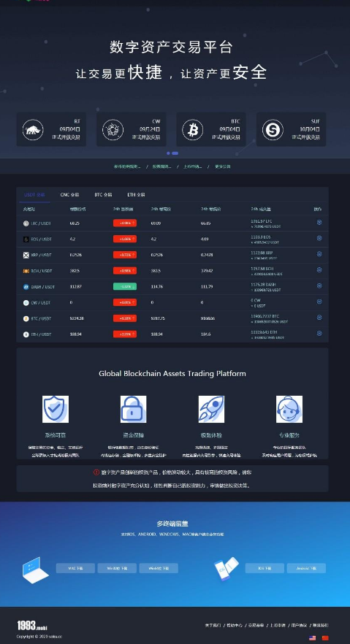Click the CW coin circular icon
350x644 pixels.
click(x=113, y=130)
